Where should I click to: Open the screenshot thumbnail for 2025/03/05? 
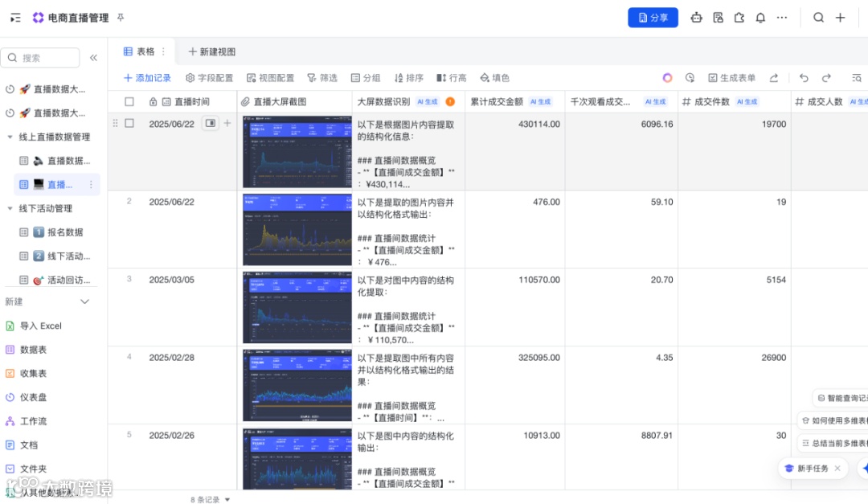pyautogui.click(x=297, y=307)
